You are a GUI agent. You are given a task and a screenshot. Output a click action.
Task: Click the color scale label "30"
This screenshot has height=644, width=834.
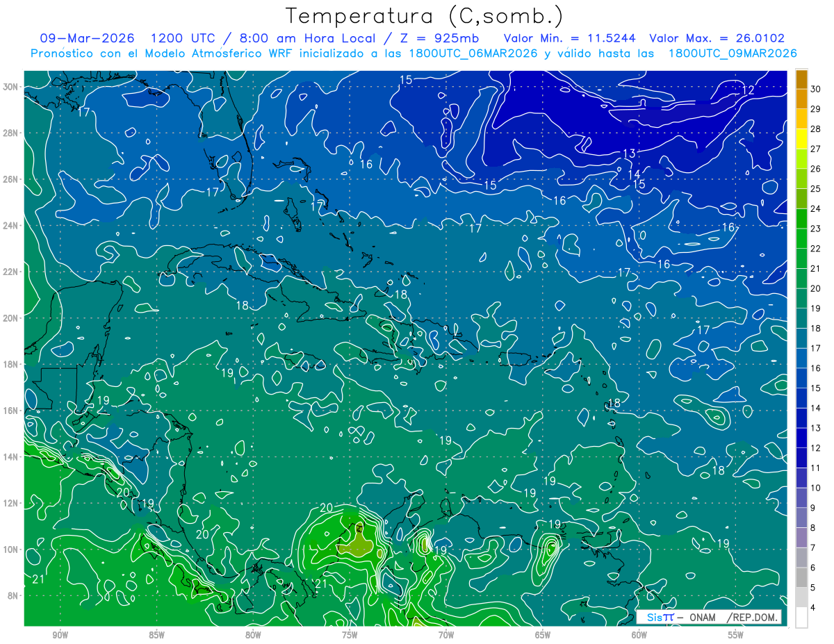tap(816, 89)
